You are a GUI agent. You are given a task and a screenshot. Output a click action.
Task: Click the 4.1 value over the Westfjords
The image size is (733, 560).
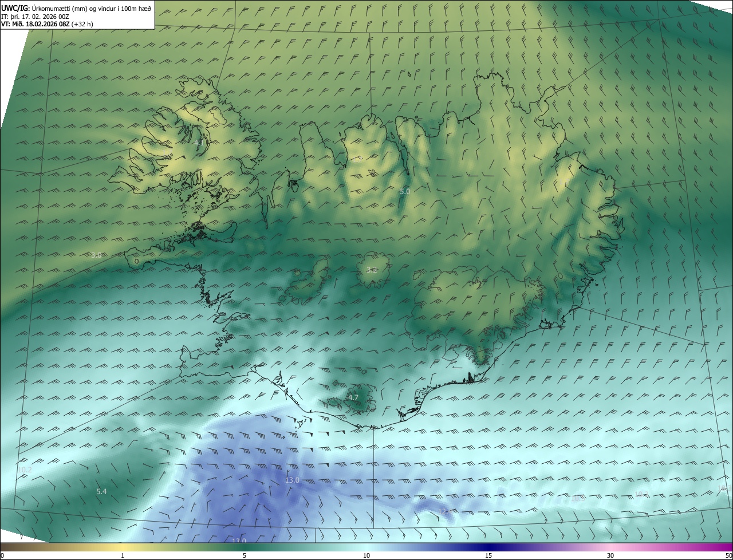click(x=200, y=142)
